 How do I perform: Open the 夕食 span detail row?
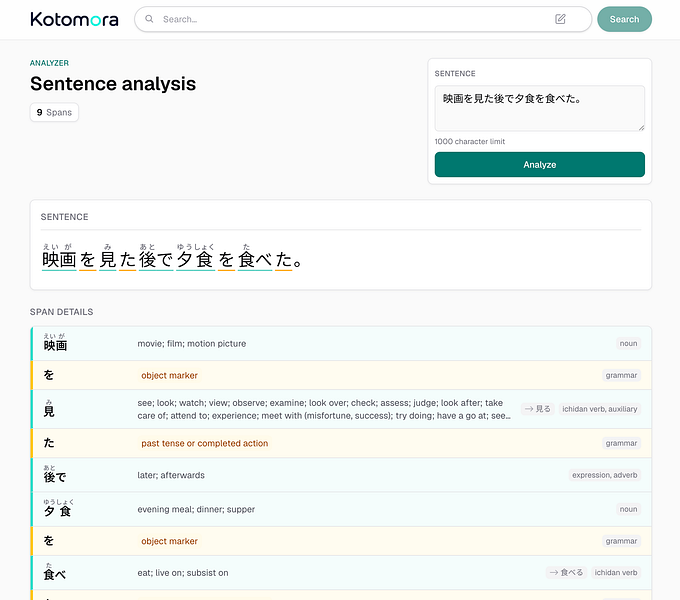(341, 509)
